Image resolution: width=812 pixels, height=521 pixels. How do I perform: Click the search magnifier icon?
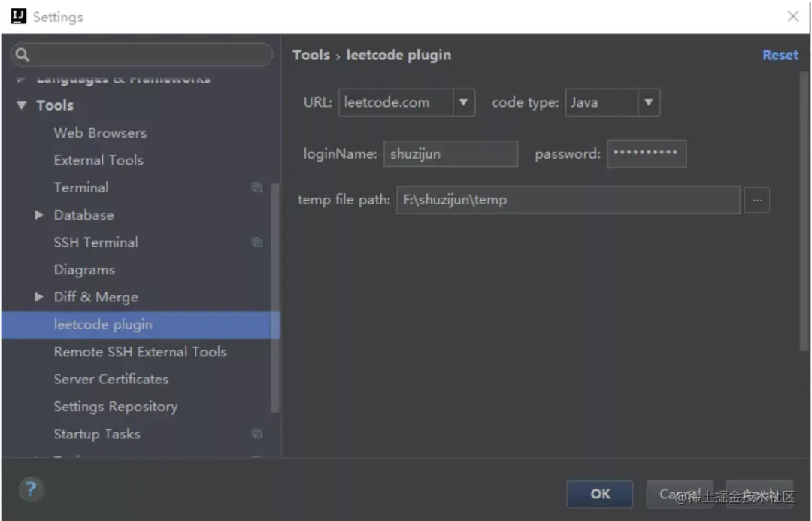pyautogui.click(x=23, y=54)
